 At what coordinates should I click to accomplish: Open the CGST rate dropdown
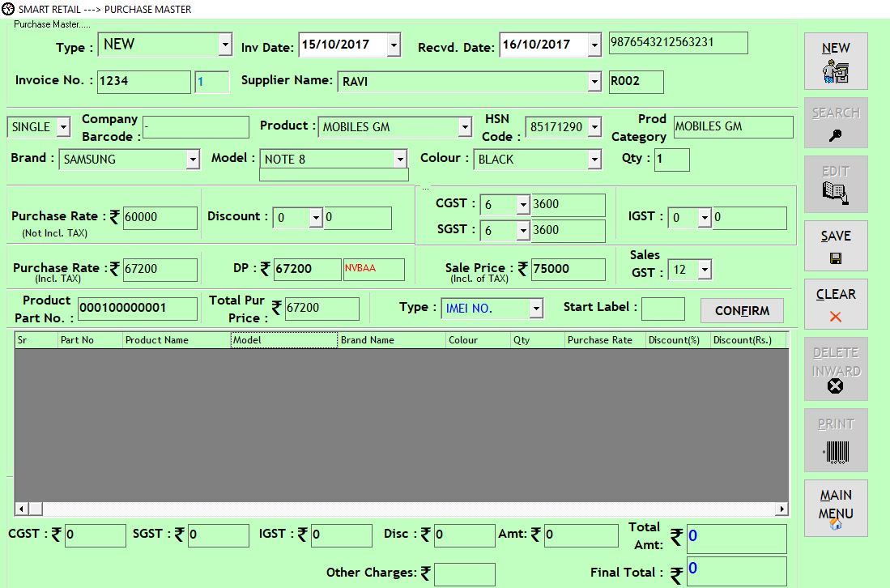point(523,204)
